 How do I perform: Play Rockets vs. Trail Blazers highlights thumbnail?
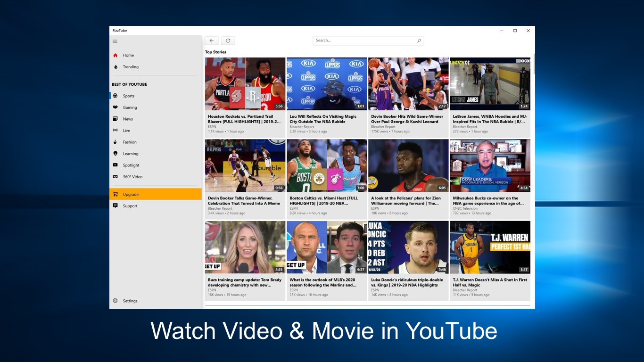pos(245,84)
